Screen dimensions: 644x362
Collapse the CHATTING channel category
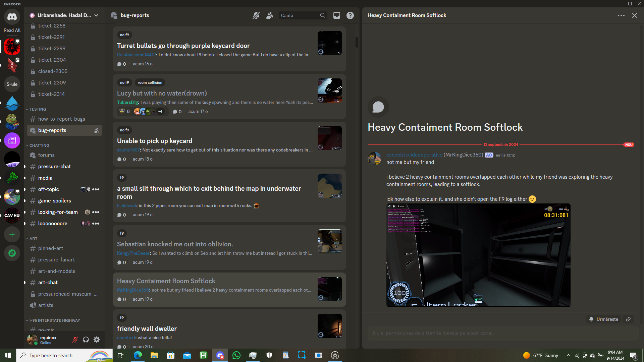pos(39,145)
